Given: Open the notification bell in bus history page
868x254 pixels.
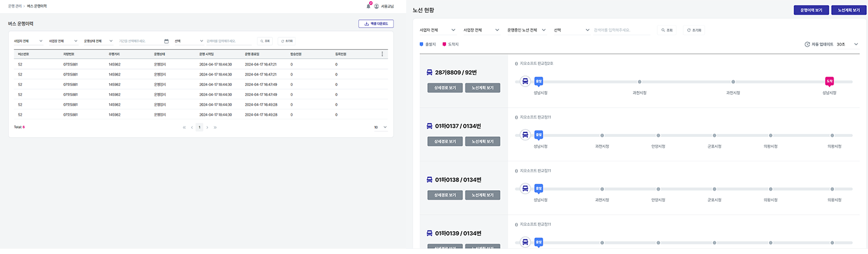Looking at the screenshot, I should tap(368, 6).
